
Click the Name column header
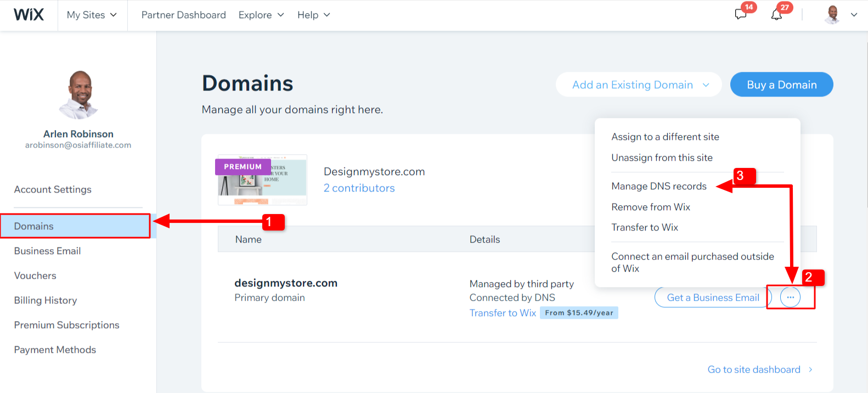248,239
